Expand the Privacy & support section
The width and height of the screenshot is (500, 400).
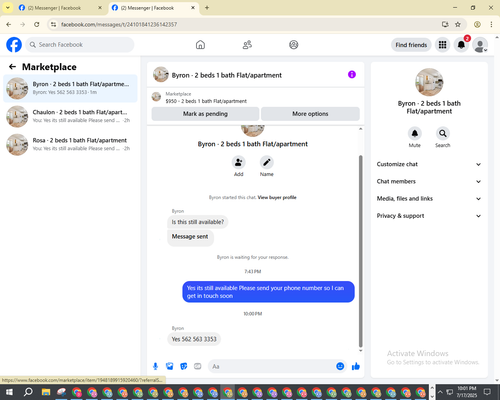pos(429,216)
